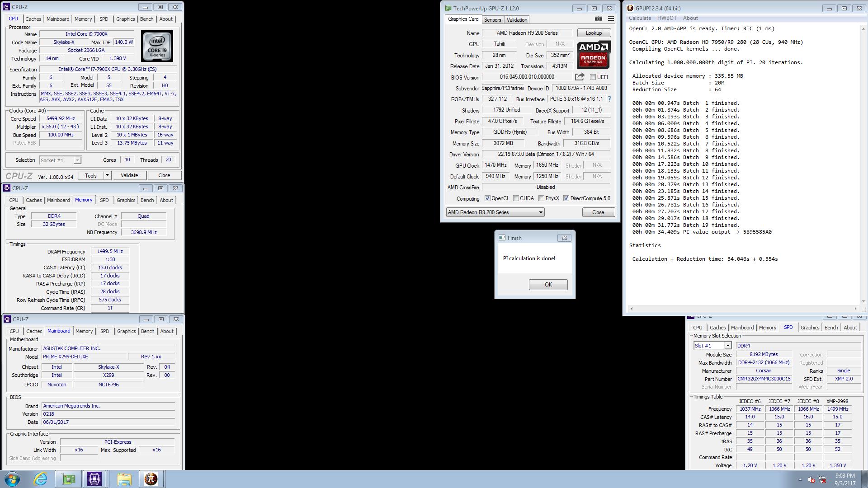
Task: Click the Multiplier value x 55.0
Action: [61, 127]
